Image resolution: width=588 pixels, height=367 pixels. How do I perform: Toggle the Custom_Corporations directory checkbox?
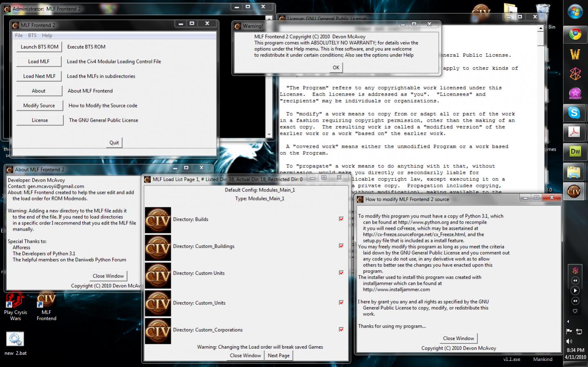[x=341, y=329]
